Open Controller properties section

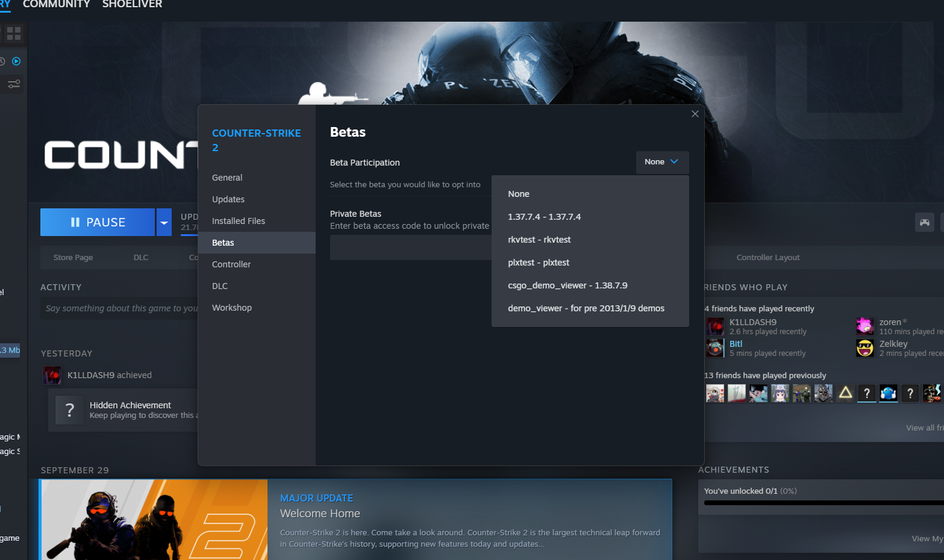click(x=257, y=264)
